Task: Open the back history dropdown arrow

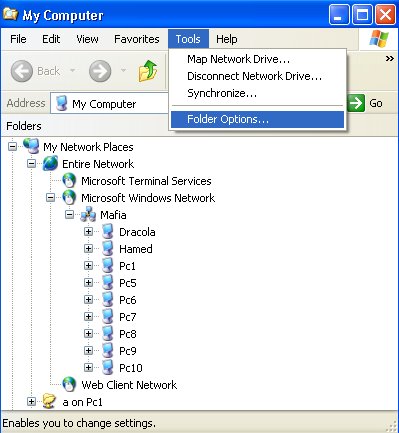Action: pos(72,71)
